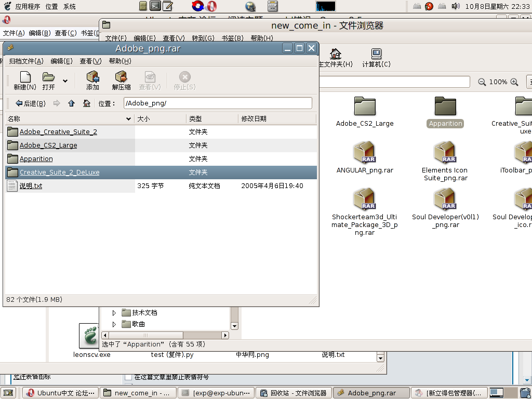The height and width of the screenshot is (399, 532).
Task: Open the 位置 panel menu
Action: click(x=51, y=6)
